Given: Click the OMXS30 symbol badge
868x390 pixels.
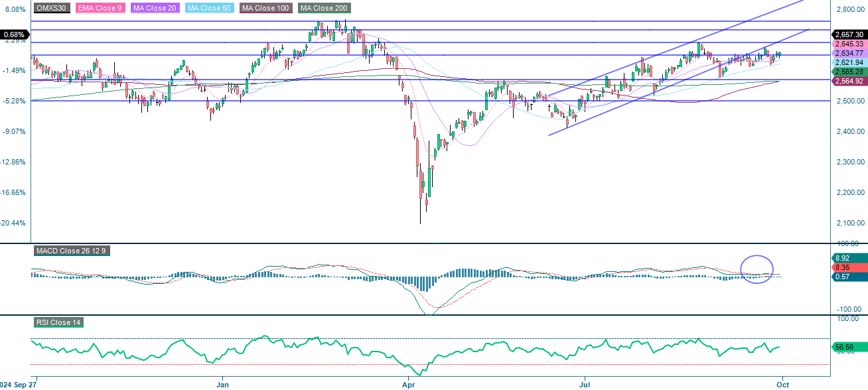Looking at the screenshot, I should pos(52,9).
